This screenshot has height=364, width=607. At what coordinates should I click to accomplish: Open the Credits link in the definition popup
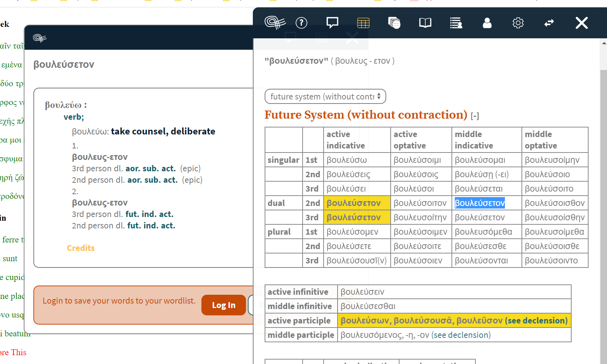tap(81, 248)
